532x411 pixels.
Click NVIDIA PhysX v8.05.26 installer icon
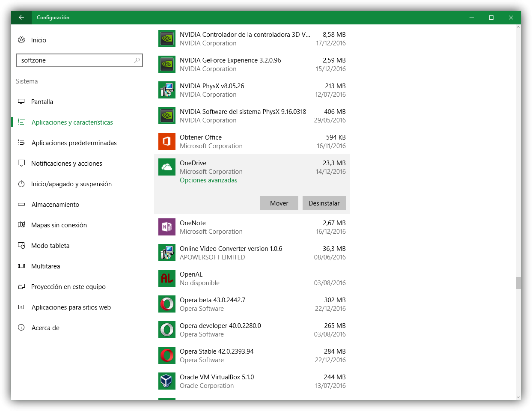[x=167, y=90]
